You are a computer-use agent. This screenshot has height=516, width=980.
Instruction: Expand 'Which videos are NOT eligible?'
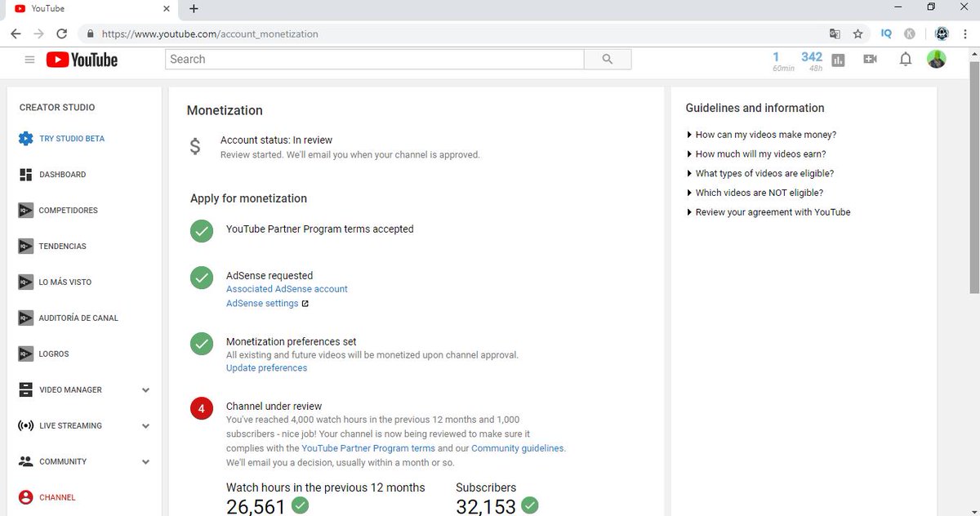(755, 193)
